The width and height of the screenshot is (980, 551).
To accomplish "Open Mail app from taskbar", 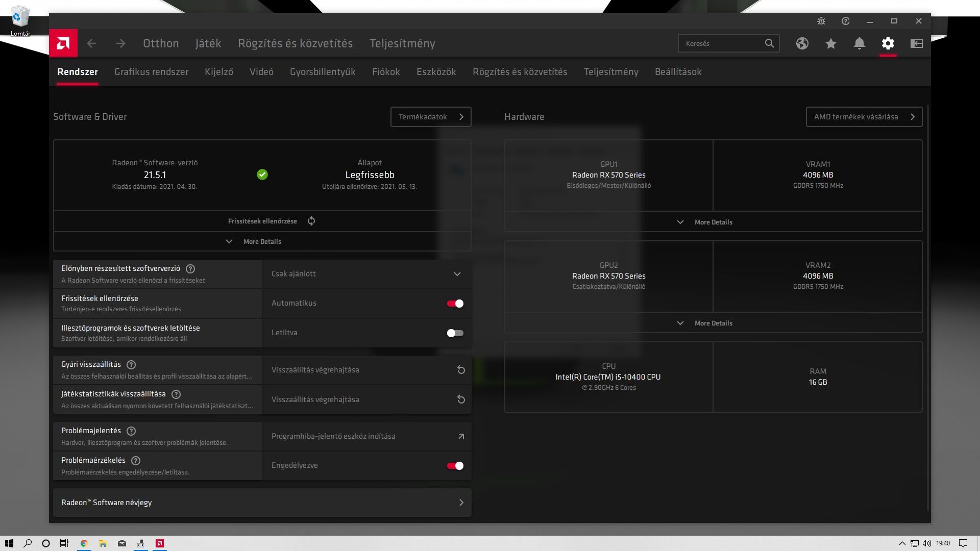I will click(x=122, y=543).
